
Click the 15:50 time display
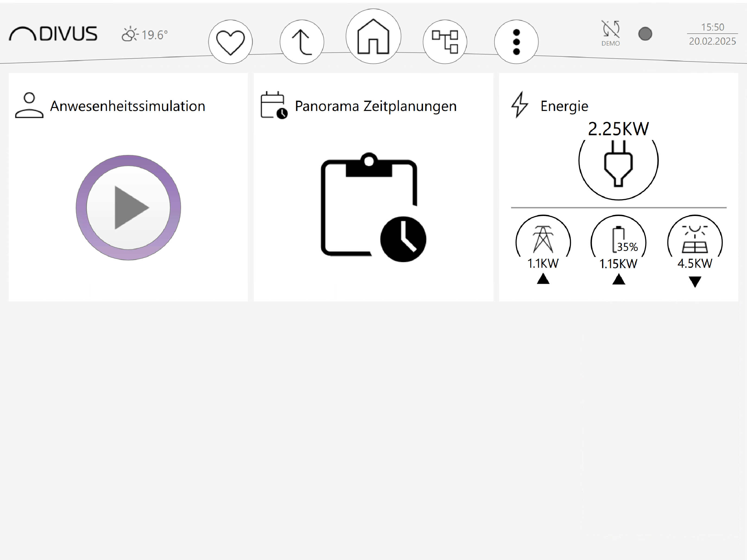(713, 27)
